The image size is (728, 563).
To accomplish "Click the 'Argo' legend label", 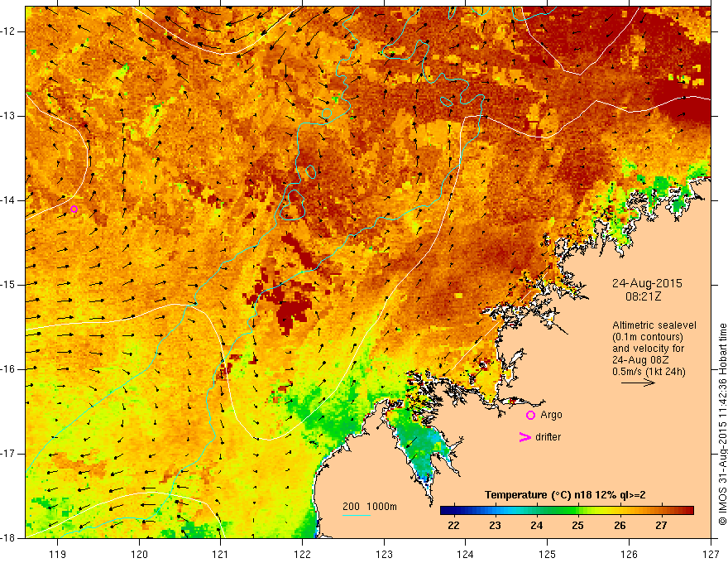I will 551,415.
